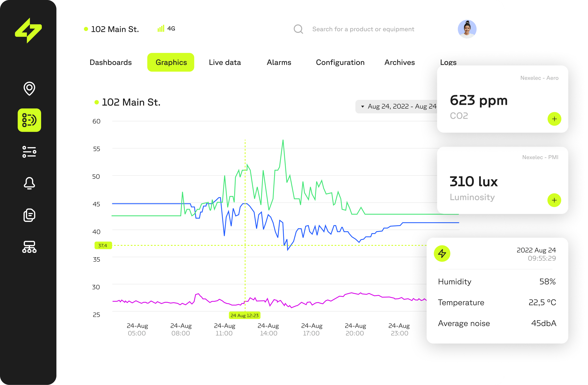588x385 pixels.
Task: Open the network hierarchy icon in sidebar
Action: coord(29,246)
